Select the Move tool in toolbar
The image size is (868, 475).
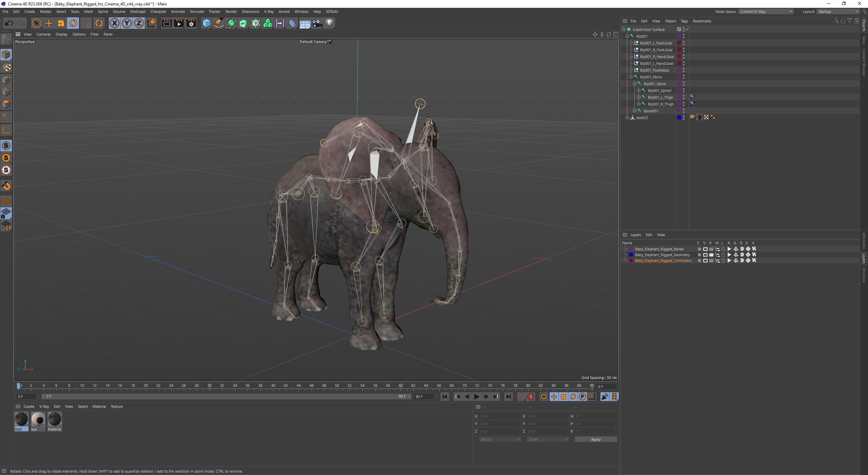[49, 23]
